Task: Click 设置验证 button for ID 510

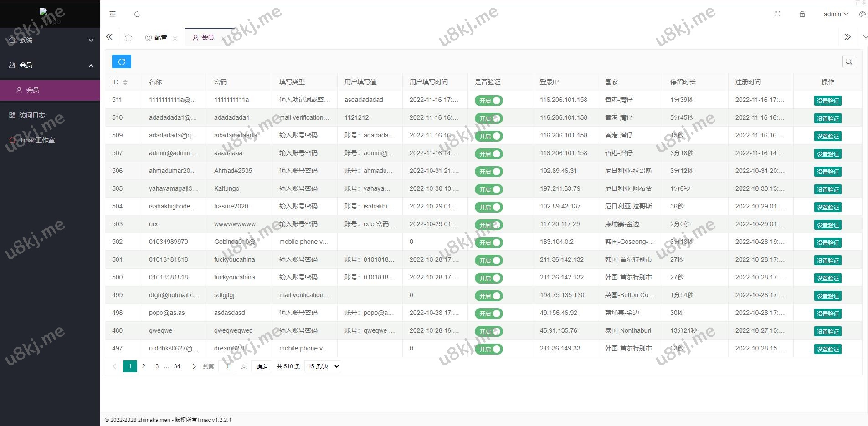Action: [x=827, y=118]
